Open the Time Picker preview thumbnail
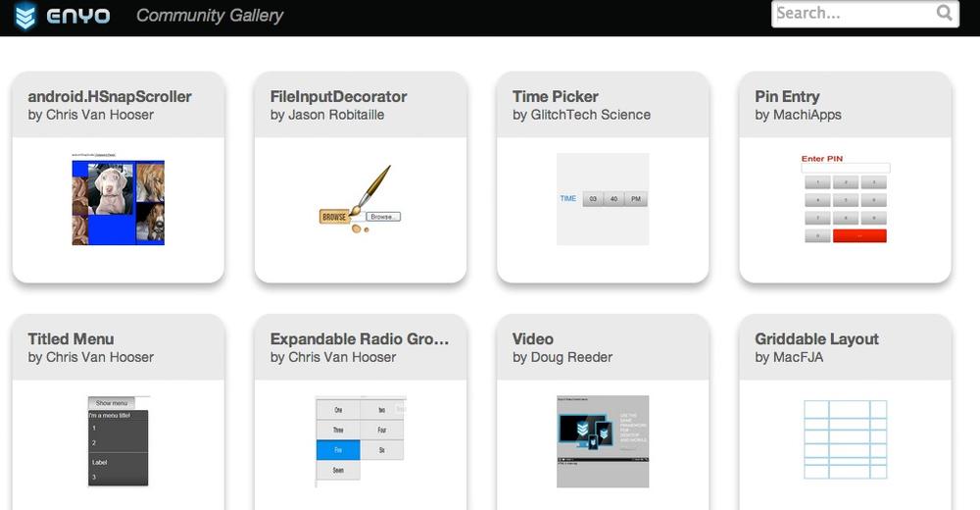Viewport: 980px width, 510px height. point(603,199)
